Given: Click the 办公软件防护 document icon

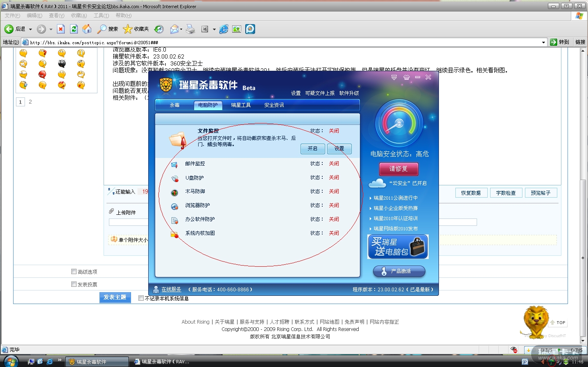Looking at the screenshot, I should click(x=174, y=220).
